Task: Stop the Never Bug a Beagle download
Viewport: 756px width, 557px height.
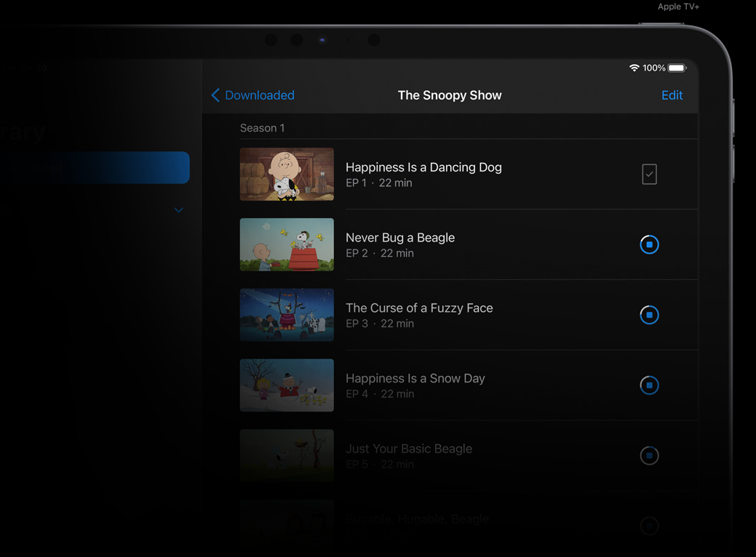Action: [649, 245]
